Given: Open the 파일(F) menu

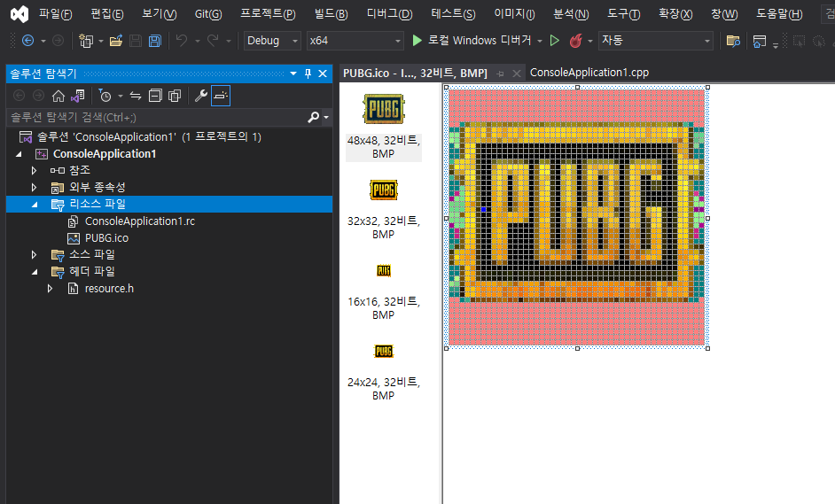Looking at the screenshot, I should (x=55, y=14).
